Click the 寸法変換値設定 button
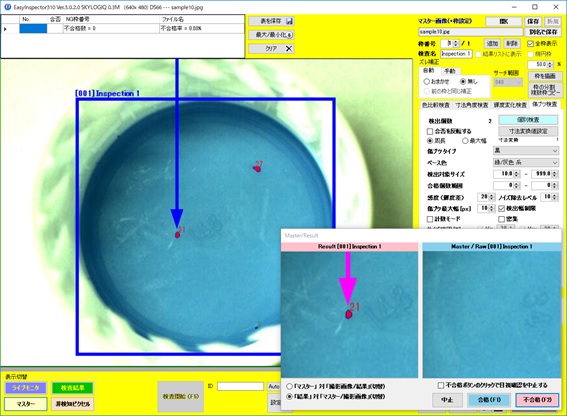The height and width of the screenshot is (416, 567). [x=528, y=131]
